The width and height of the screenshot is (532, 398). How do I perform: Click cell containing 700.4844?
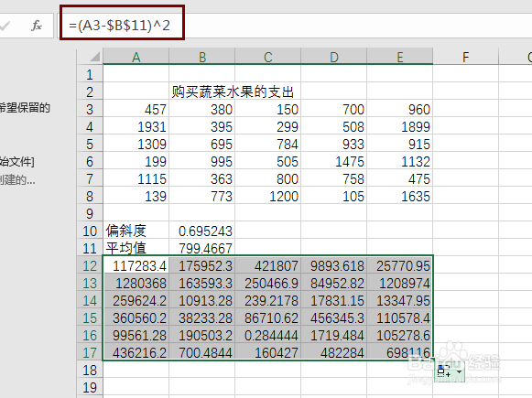click(201, 352)
